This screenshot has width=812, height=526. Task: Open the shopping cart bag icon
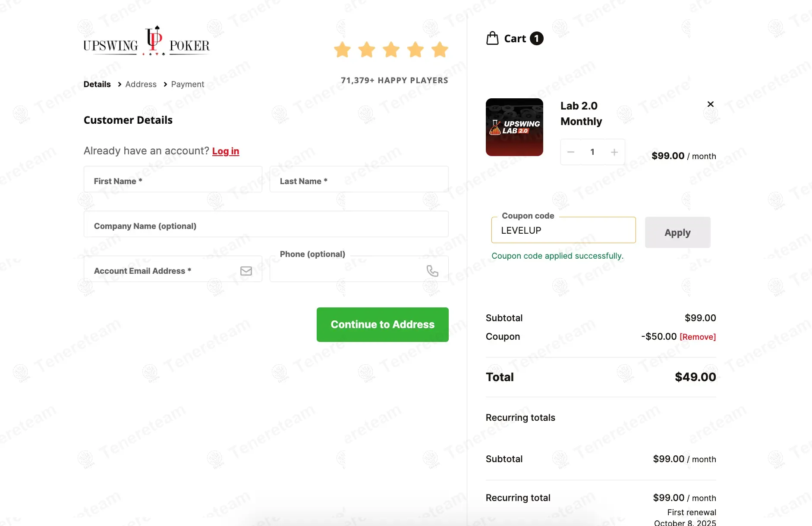[492, 38]
